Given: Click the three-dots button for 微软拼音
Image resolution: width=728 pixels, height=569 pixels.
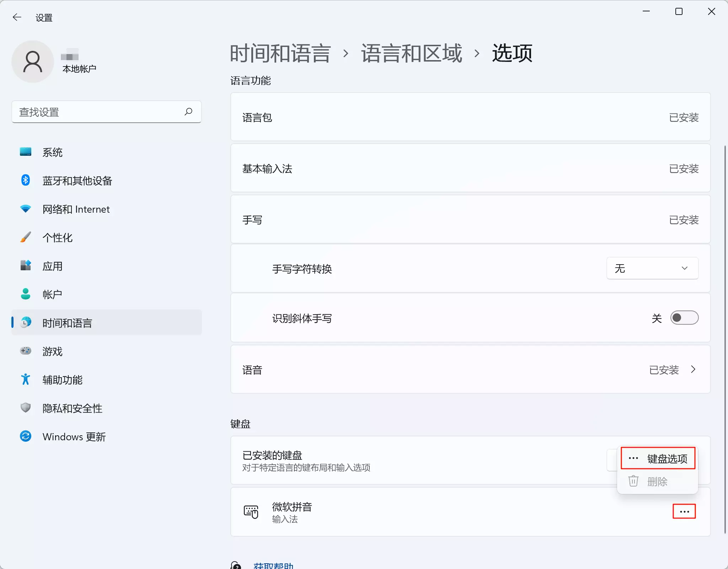Looking at the screenshot, I should (x=684, y=512).
